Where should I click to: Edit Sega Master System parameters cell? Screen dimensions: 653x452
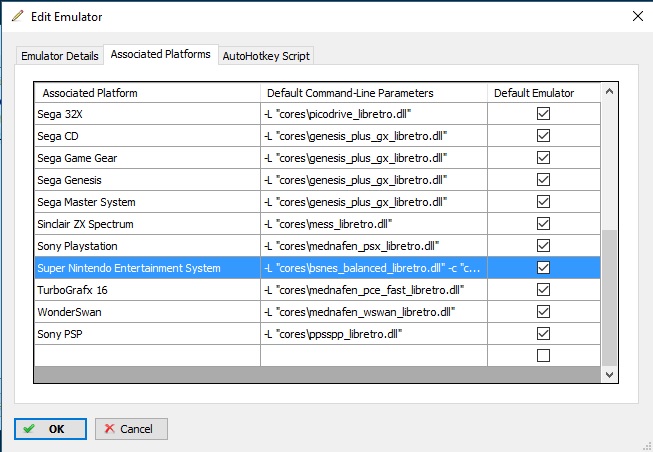click(x=374, y=202)
